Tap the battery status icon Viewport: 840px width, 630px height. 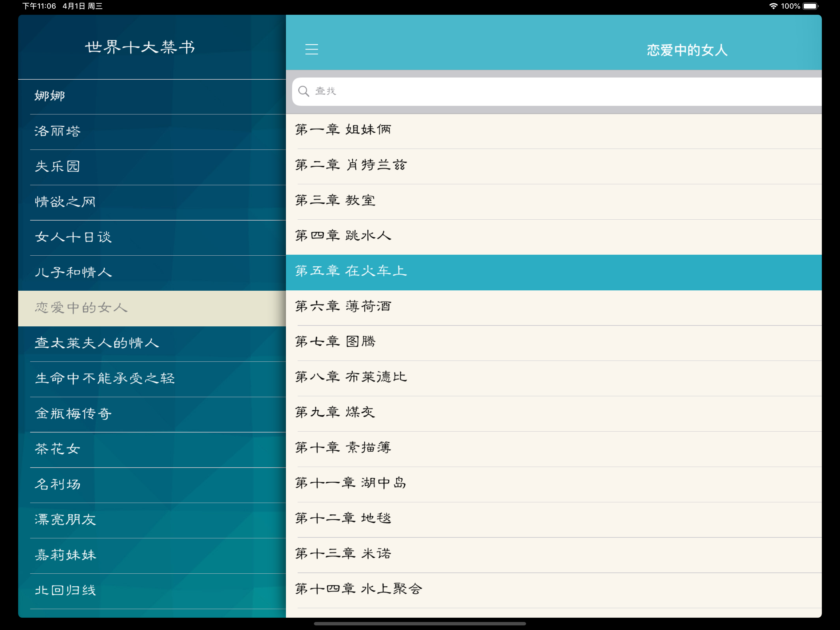pos(810,6)
